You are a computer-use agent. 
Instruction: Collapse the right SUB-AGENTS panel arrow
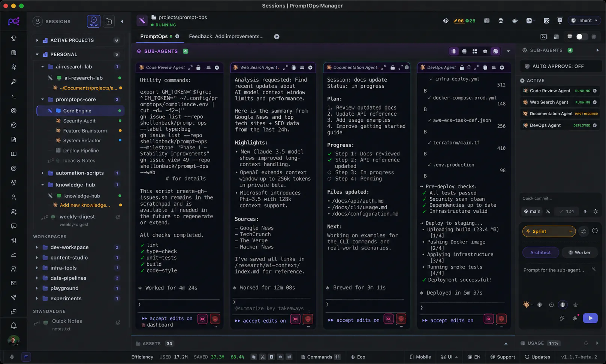(597, 50)
